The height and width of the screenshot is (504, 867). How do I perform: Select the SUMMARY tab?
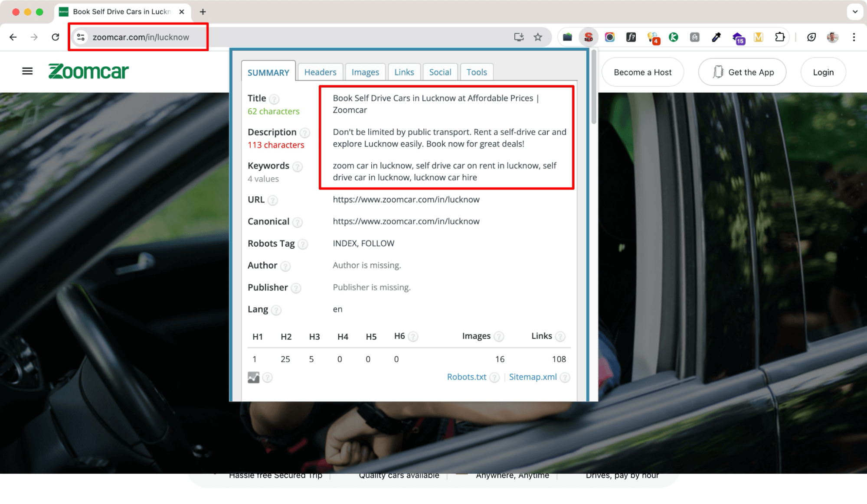[x=268, y=72]
